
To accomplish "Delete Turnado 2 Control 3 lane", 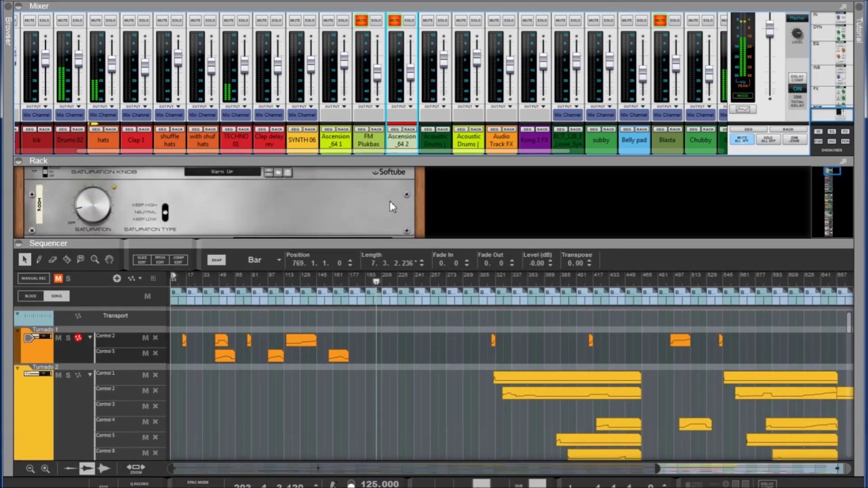I will click(x=155, y=406).
